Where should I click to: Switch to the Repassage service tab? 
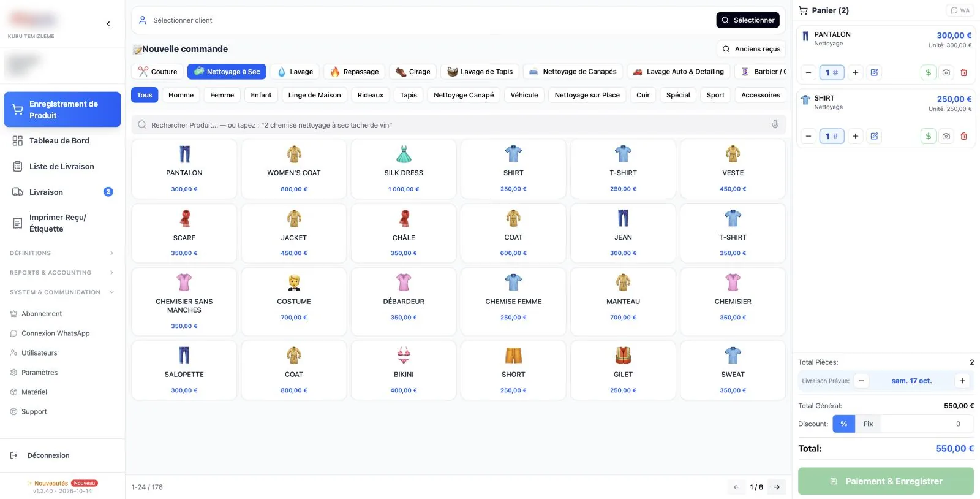click(x=355, y=72)
